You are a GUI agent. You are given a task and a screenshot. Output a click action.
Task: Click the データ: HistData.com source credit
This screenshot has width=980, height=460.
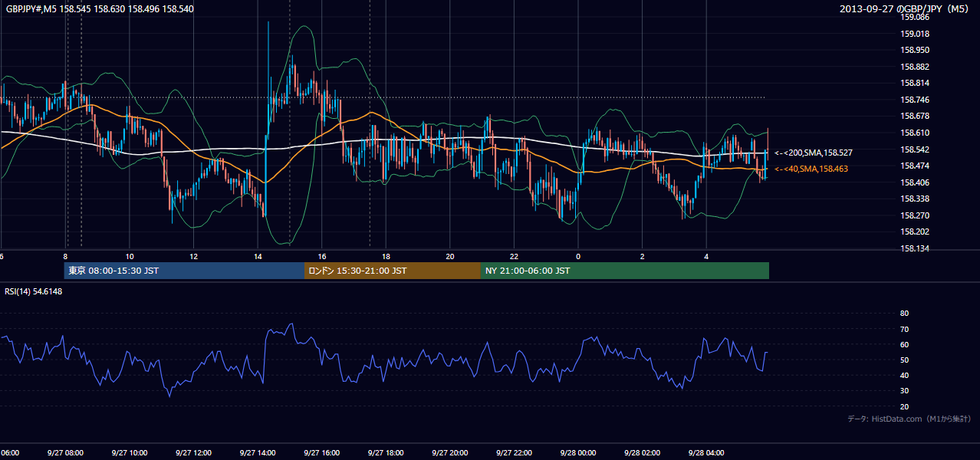pos(909,419)
